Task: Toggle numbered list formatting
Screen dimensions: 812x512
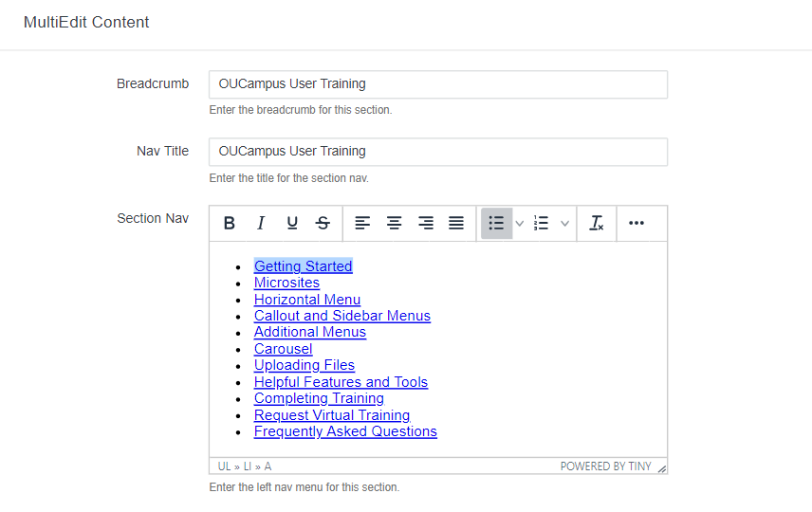Action: (x=542, y=224)
